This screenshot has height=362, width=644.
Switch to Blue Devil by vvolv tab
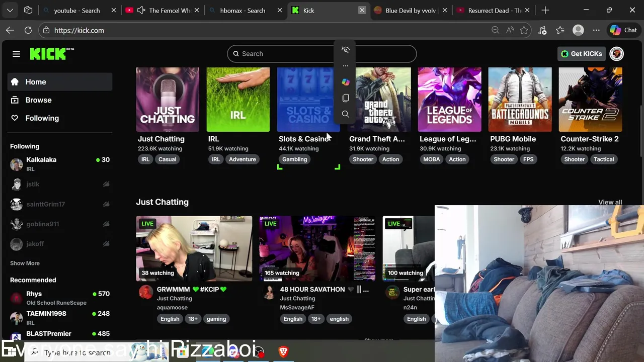click(411, 10)
